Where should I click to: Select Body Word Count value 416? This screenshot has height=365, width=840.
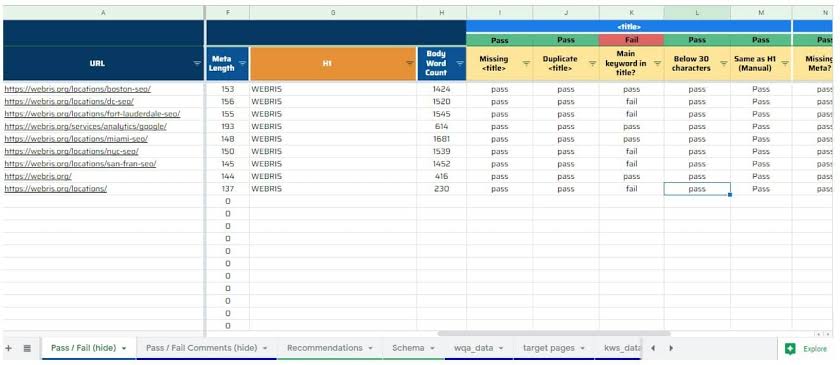441,176
